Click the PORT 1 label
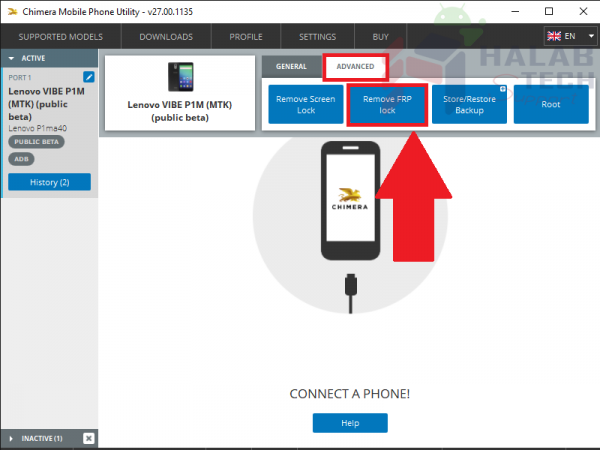The height and width of the screenshot is (450, 600). [x=20, y=78]
